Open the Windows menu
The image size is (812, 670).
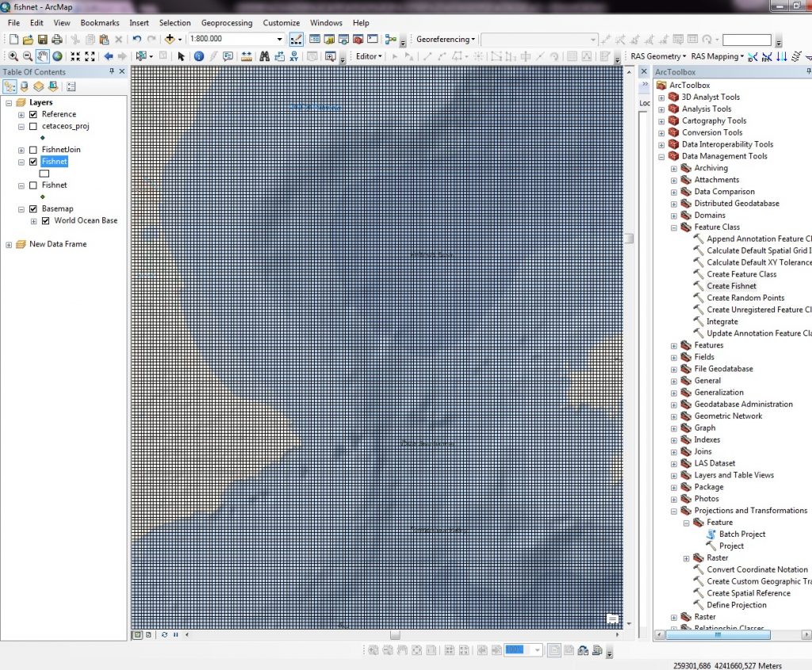pyautogui.click(x=326, y=23)
